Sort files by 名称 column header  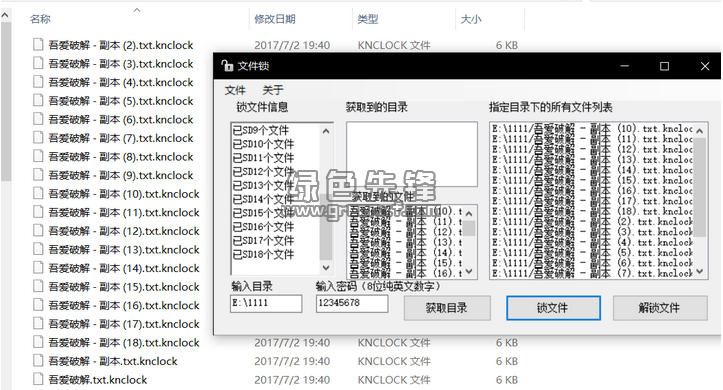[41, 19]
